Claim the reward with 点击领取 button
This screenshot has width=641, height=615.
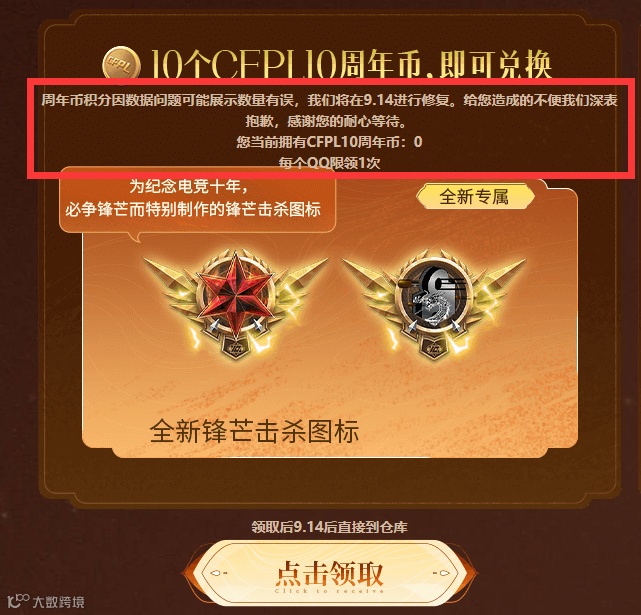point(329,573)
